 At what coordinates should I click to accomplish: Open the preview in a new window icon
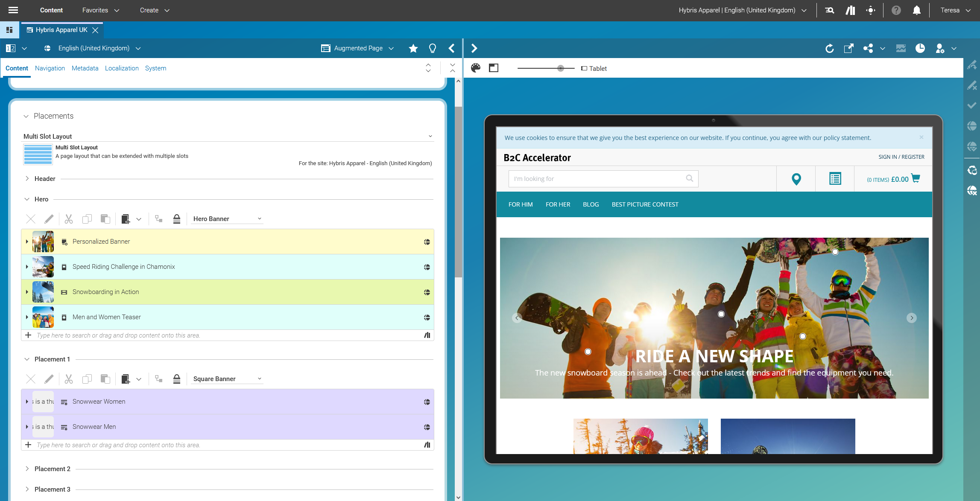[848, 48]
